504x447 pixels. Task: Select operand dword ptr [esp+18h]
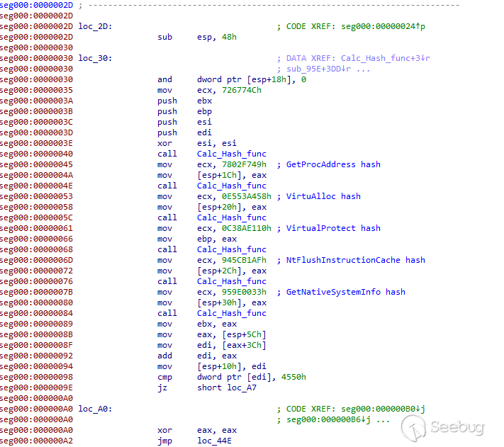tap(245, 79)
